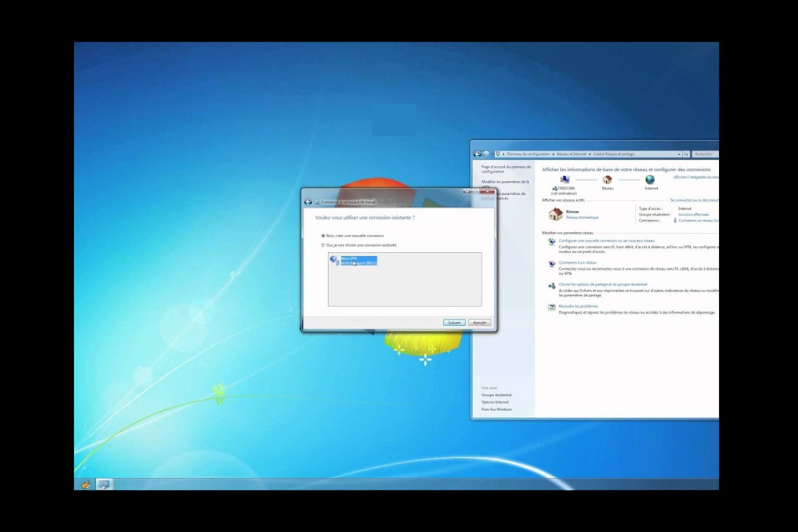Screen dimensions: 798x532
Task: Open 'Choisir les options de partage' link
Action: [603, 285]
